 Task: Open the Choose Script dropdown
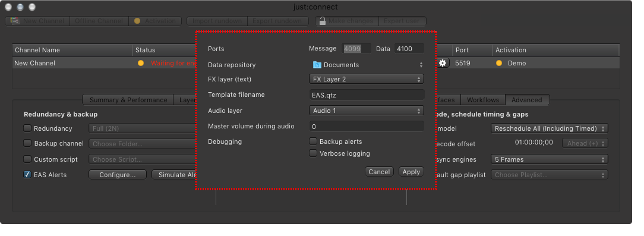[x=142, y=159]
